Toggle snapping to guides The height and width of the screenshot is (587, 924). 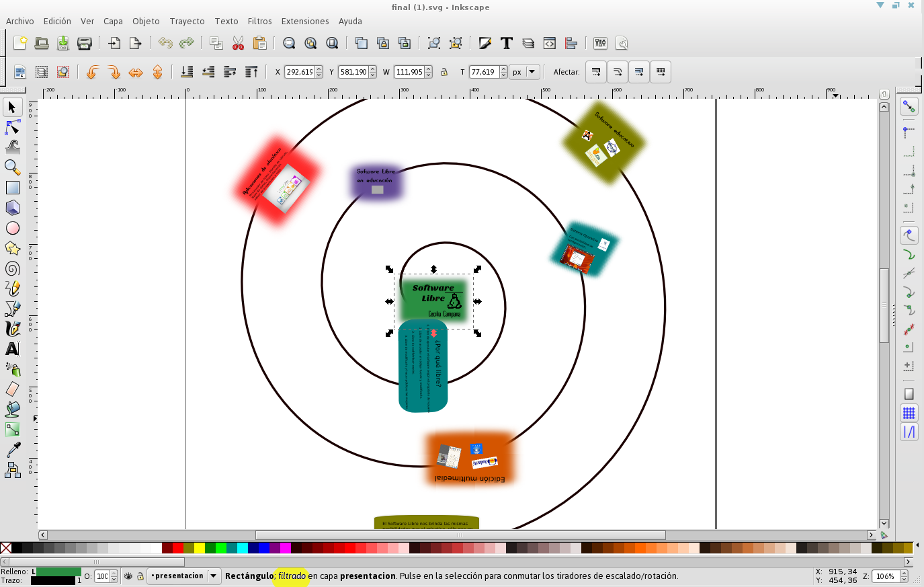point(909,432)
